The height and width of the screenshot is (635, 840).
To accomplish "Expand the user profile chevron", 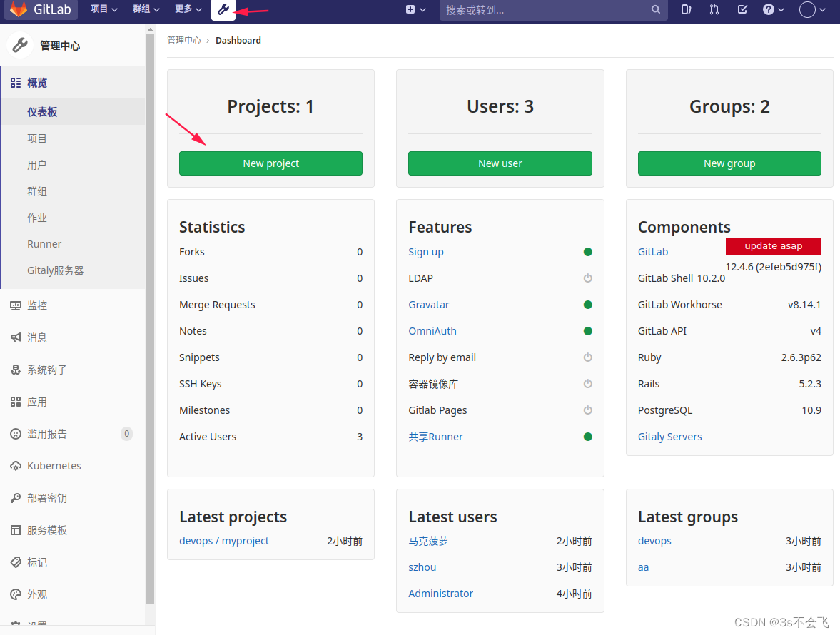I will [x=822, y=10].
